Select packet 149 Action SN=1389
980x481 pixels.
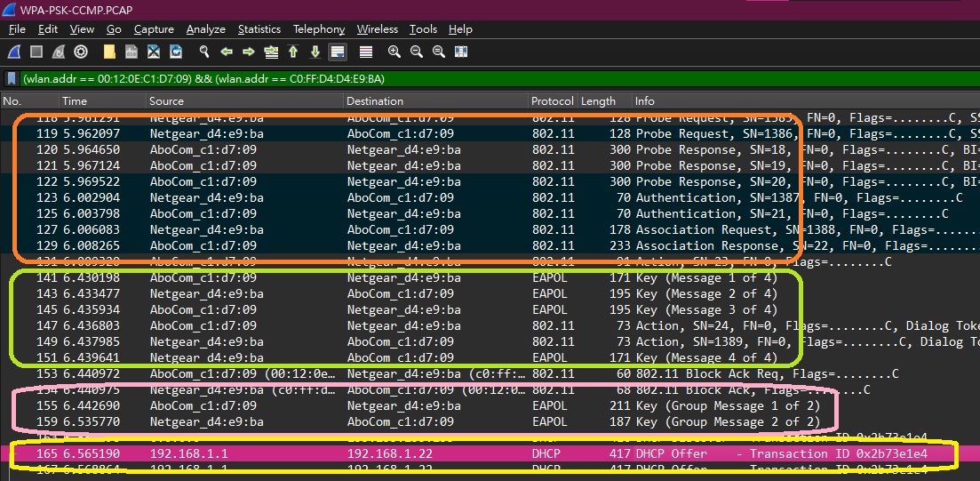click(490, 342)
